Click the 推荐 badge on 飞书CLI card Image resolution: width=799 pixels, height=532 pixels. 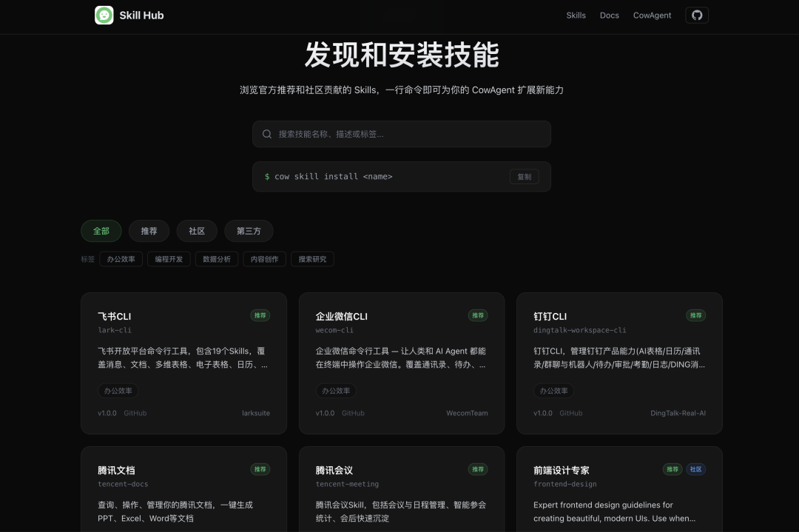(x=260, y=315)
